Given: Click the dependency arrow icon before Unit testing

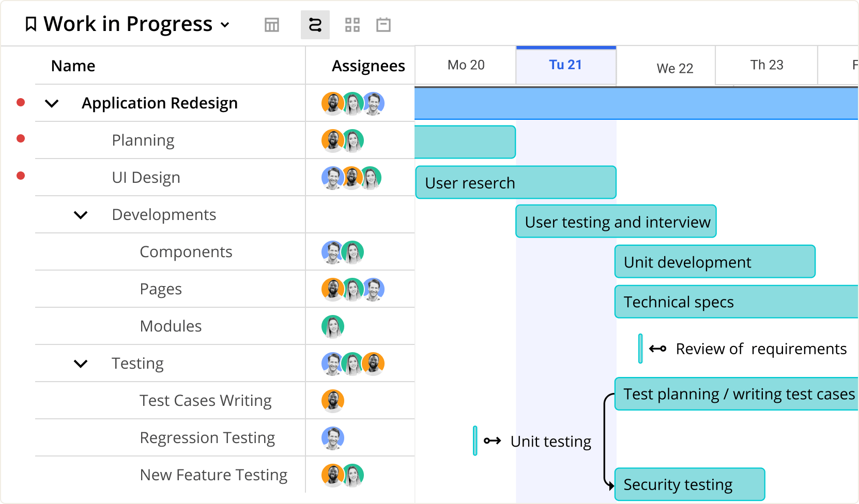Looking at the screenshot, I should coord(492,441).
